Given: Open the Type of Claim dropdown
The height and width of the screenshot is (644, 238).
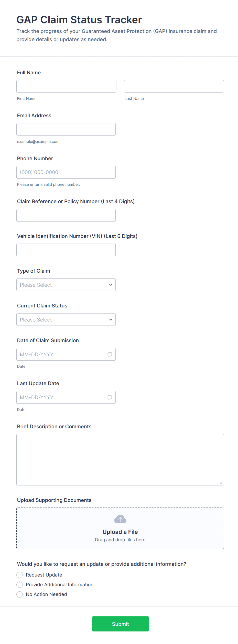Looking at the screenshot, I should pos(66,285).
